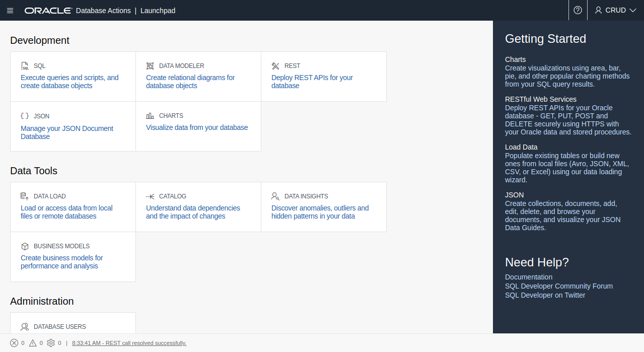Image resolution: width=644 pixels, height=352 pixels.
Task: Click the SQL worksheet icon
Action: (x=25, y=66)
